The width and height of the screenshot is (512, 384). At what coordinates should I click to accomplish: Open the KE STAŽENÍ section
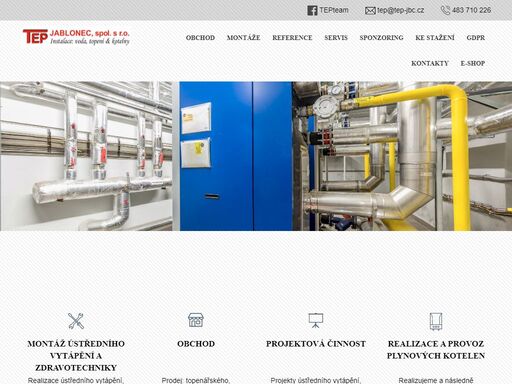435,38
